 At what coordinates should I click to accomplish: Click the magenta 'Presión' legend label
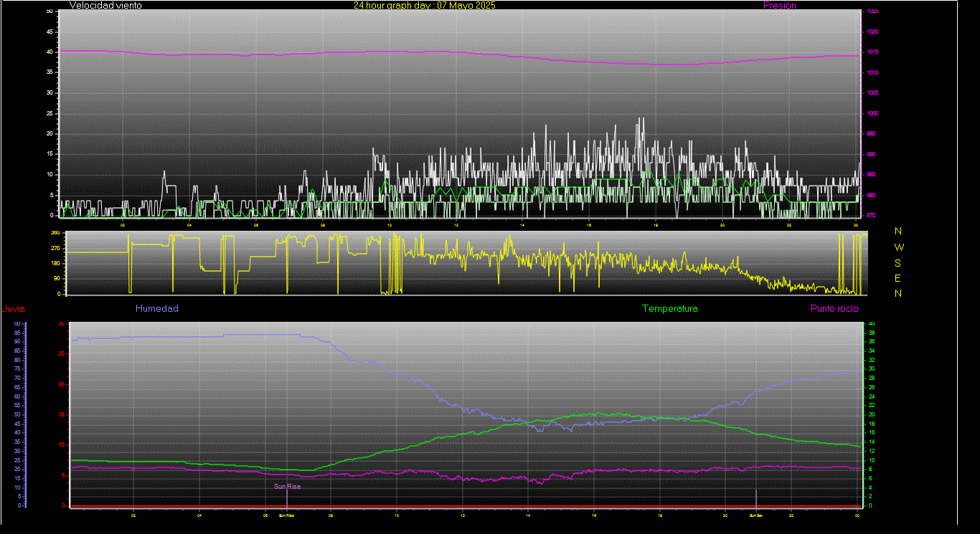[x=779, y=5]
